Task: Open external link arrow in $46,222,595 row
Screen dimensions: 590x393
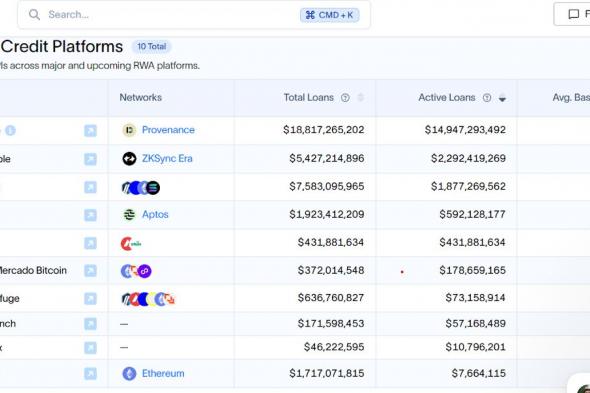Action: [x=90, y=348]
